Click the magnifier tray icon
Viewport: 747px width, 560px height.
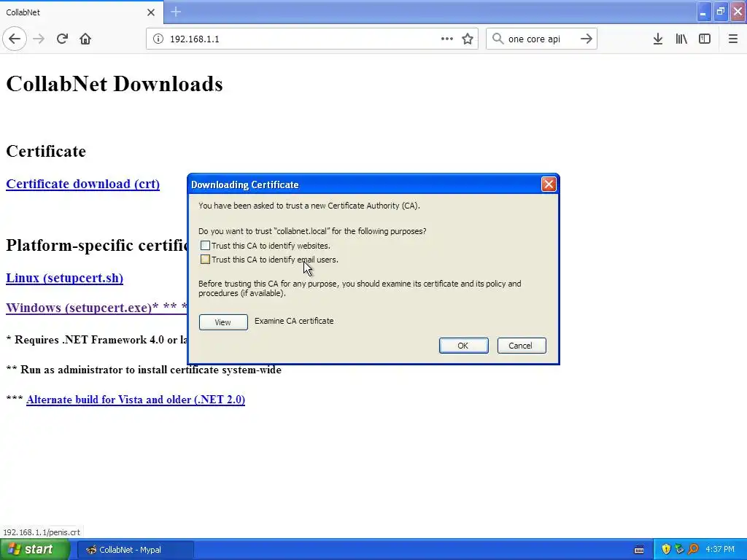point(693,550)
